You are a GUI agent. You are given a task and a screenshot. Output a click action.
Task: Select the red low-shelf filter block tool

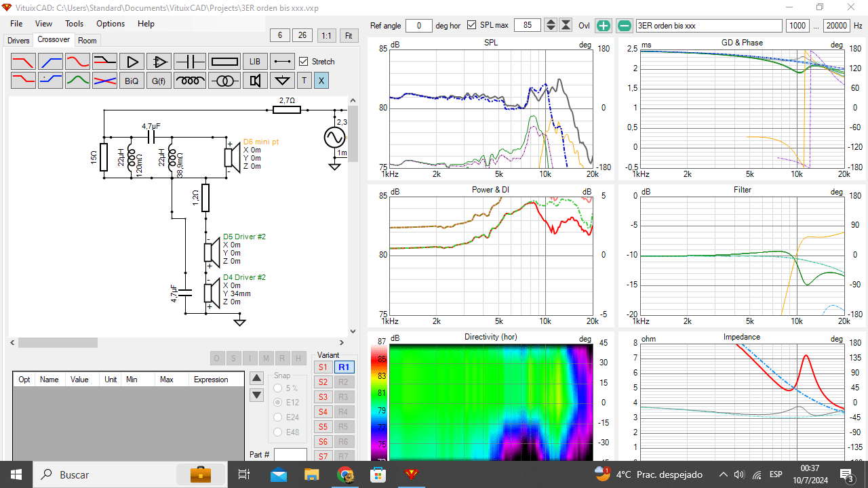tap(23, 81)
